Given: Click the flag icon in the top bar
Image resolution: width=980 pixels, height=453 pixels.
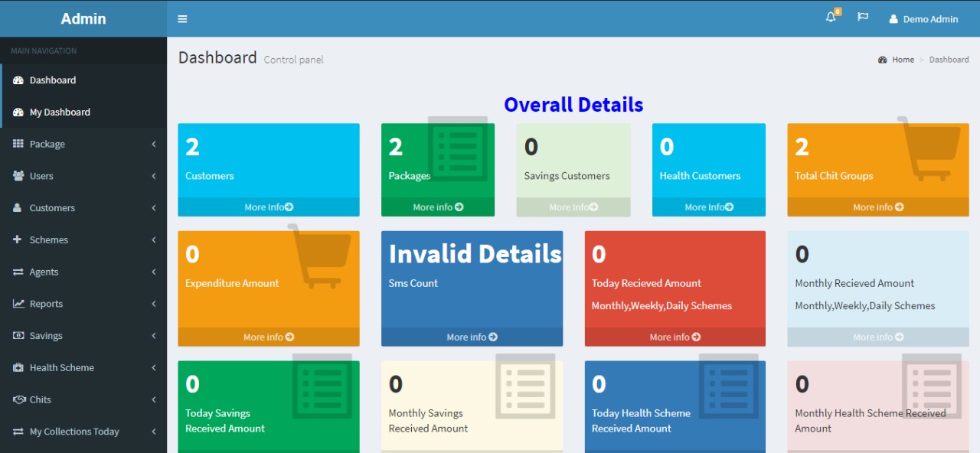Looking at the screenshot, I should [863, 17].
